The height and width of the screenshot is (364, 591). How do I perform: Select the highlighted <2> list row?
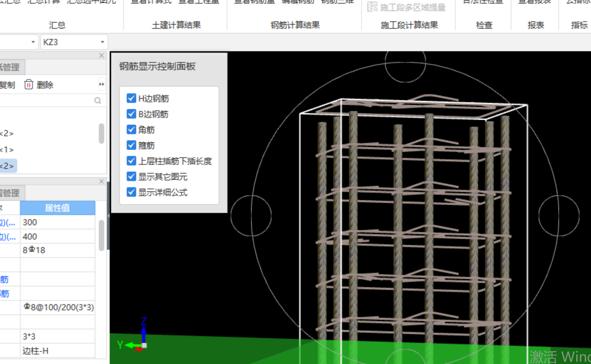(x=8, y=166)
